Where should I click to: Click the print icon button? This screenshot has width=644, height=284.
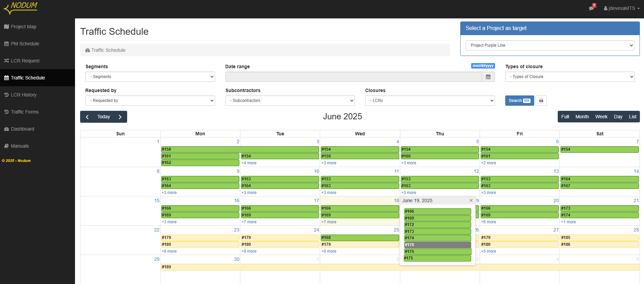click(x=541, y=101)
